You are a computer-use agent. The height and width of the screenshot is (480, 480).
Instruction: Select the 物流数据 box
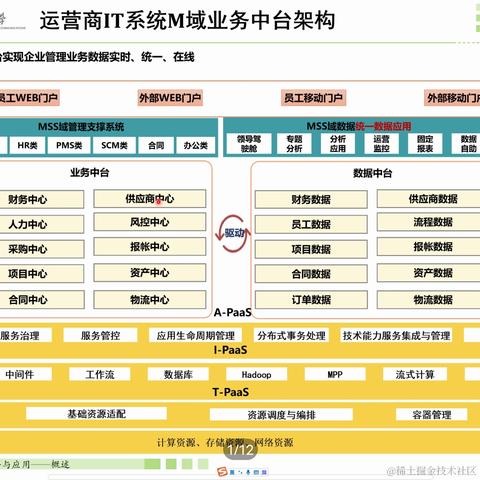tap(429, 300)
